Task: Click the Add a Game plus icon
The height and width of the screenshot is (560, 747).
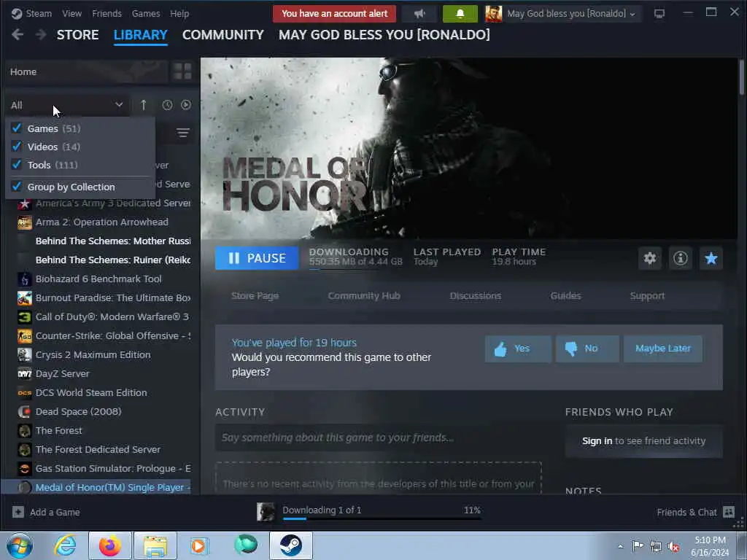Action: coord(18,512)
